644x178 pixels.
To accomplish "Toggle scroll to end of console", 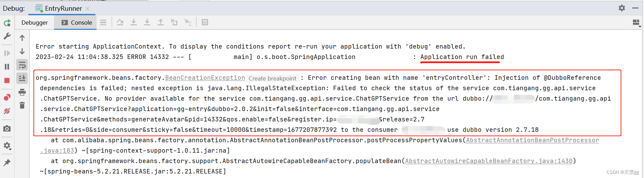I will [22, 78].
